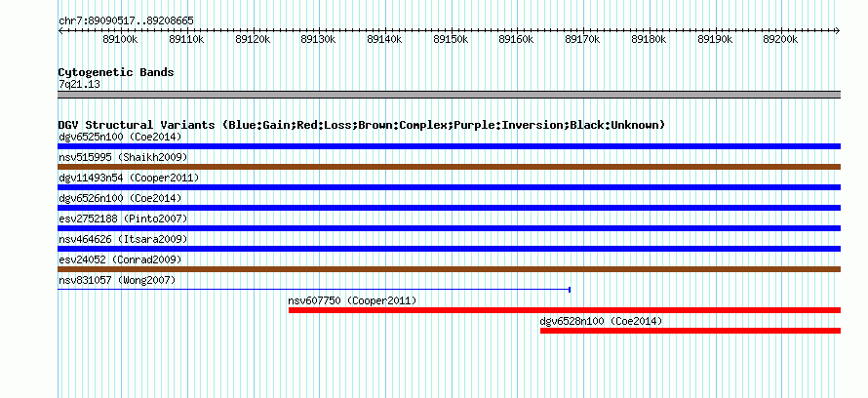Click the 89130k ruler position
This screenshot has height=398, width=868.
tap(318, 39)
